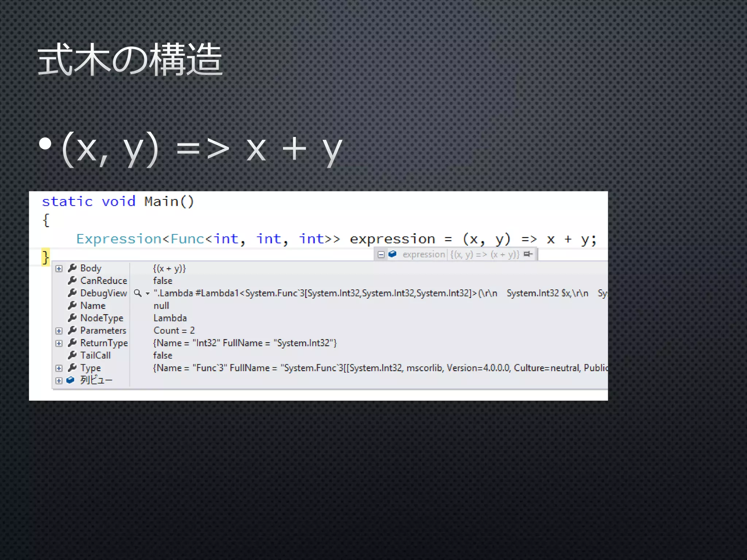Click the DebugView magnifier visualizer icon
Image resolution: width=747 pixels, height=560 pixels.
[138, 293]
